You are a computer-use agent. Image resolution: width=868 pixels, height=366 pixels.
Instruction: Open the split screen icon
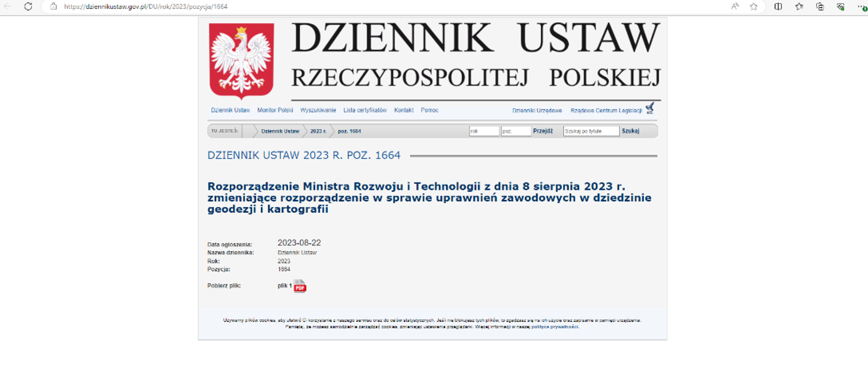point(778,7)
